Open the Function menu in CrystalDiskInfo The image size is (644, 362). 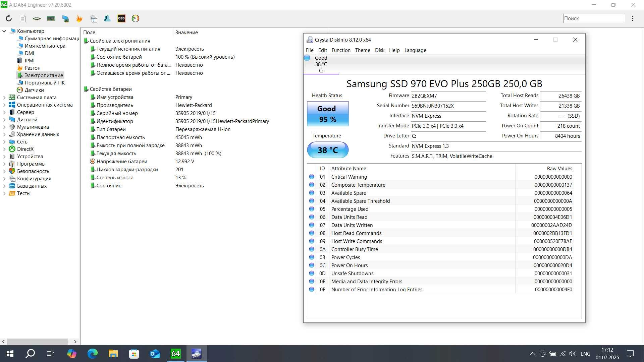(341, 50)
